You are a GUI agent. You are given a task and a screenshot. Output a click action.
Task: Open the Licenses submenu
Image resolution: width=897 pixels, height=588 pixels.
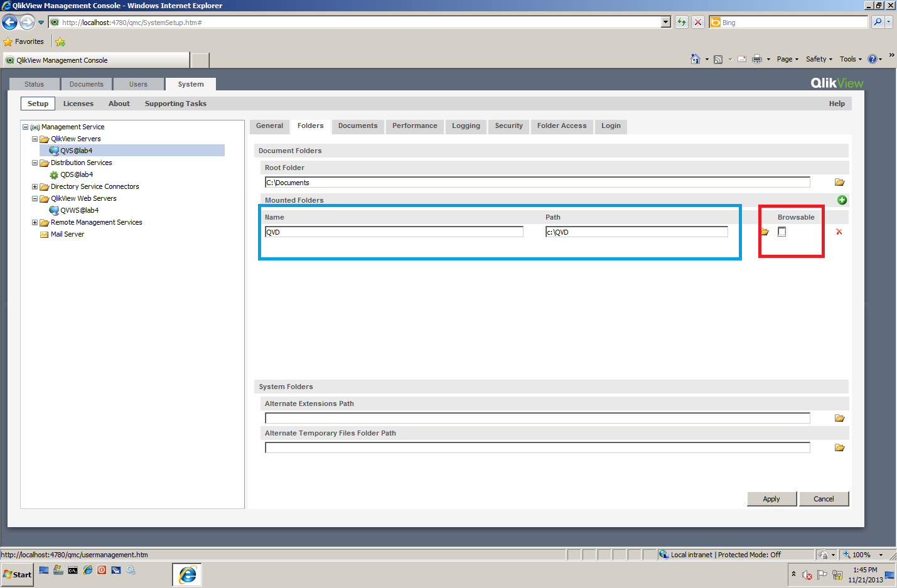tap(78, 104)
